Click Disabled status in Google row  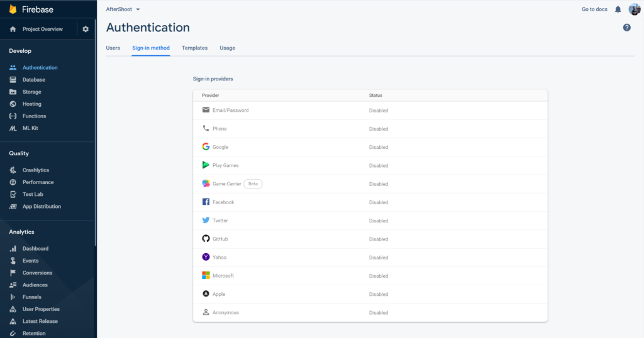378,147
